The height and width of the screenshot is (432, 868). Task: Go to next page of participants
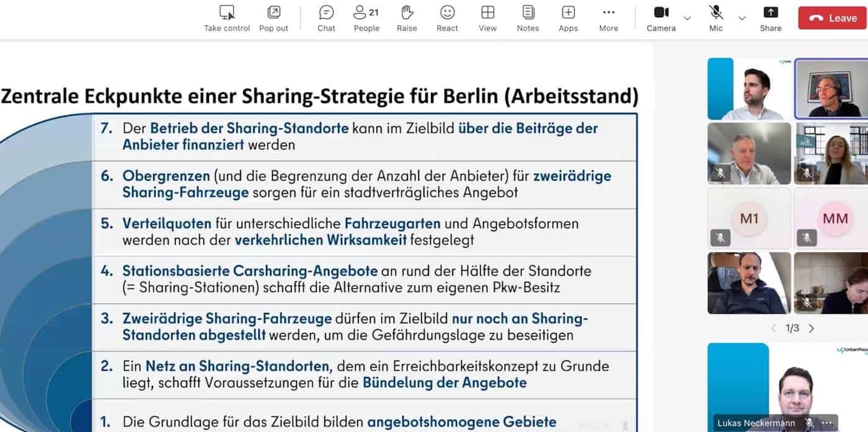click(812, 328)
